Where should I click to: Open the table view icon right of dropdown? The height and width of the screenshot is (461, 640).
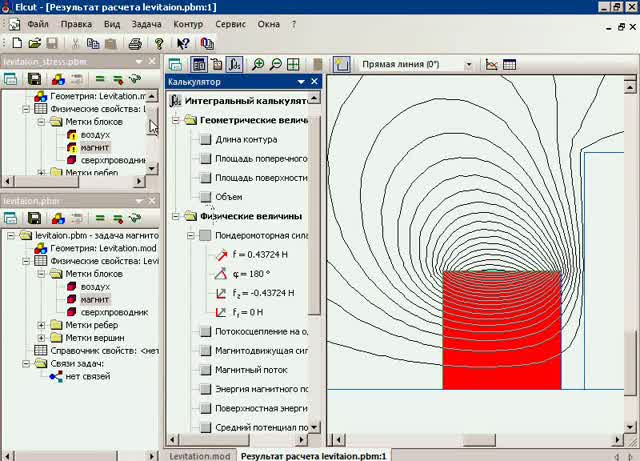[510, 65]
